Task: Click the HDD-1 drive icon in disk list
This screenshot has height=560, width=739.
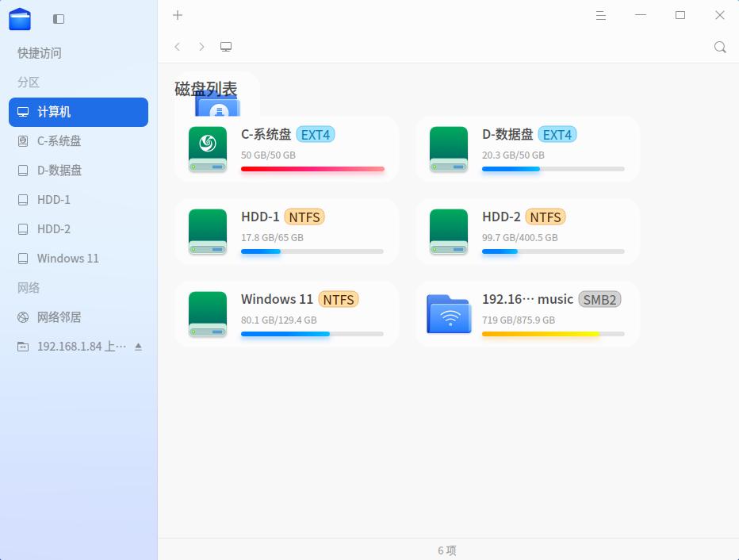Action: coord(208,232)
